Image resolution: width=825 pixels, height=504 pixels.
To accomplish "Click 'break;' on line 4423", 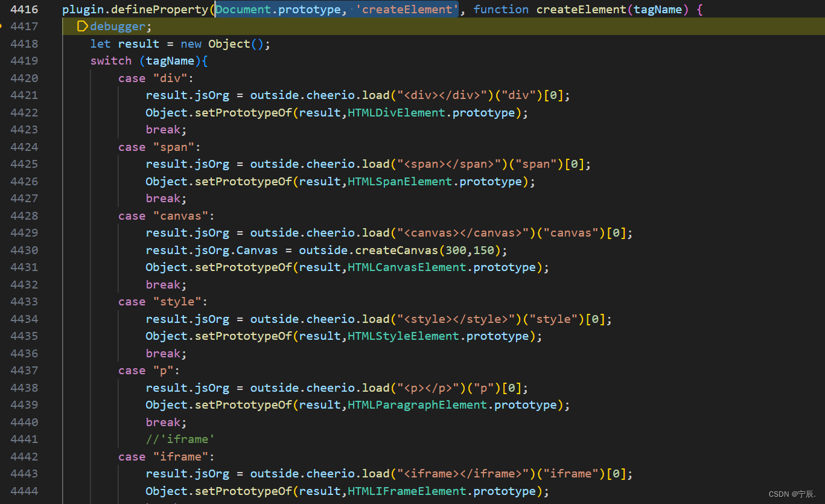I will (167, 130).
